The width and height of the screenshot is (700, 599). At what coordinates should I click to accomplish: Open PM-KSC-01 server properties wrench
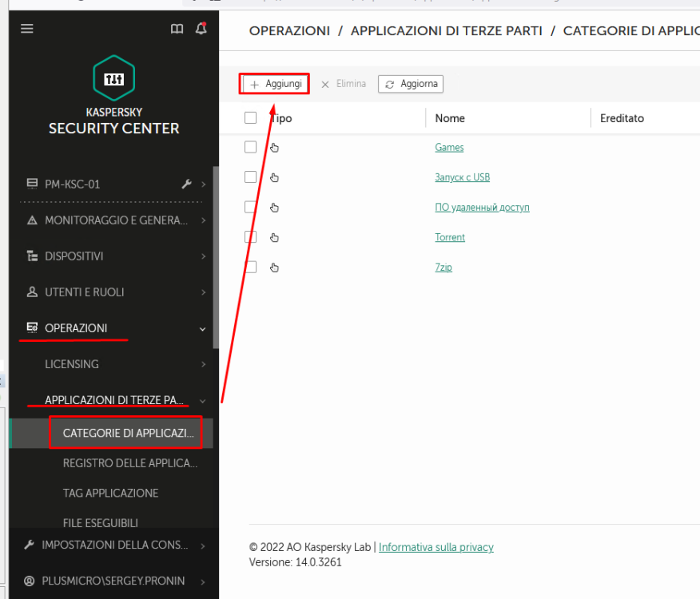click(187, 184)
